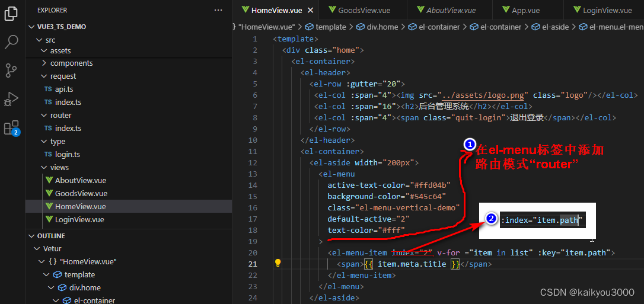Collapse the assets folder

point(44,51)
